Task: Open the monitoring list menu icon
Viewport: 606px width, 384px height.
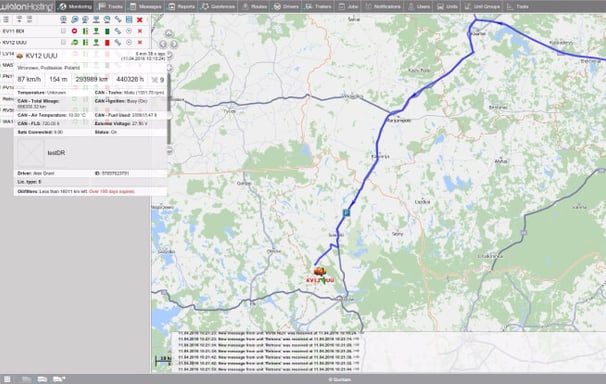Action: point(6,19)
